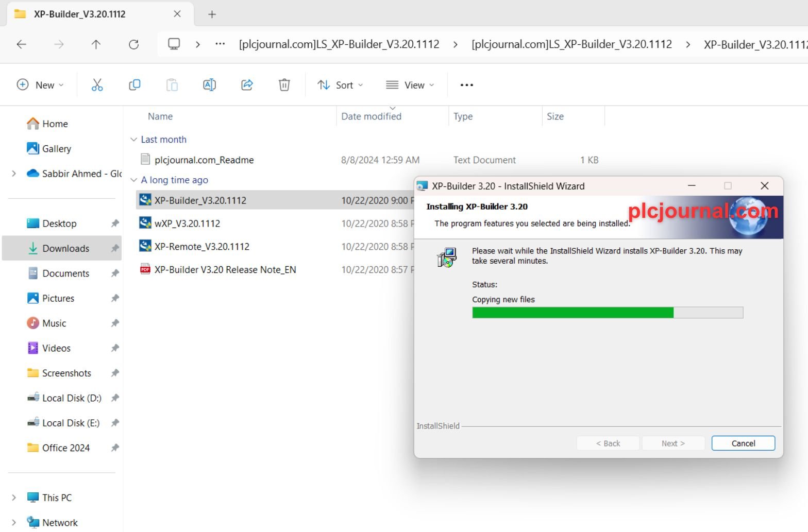
Task: Open Office 2024 folder in sidebar
Action: [x=58, y=448]
